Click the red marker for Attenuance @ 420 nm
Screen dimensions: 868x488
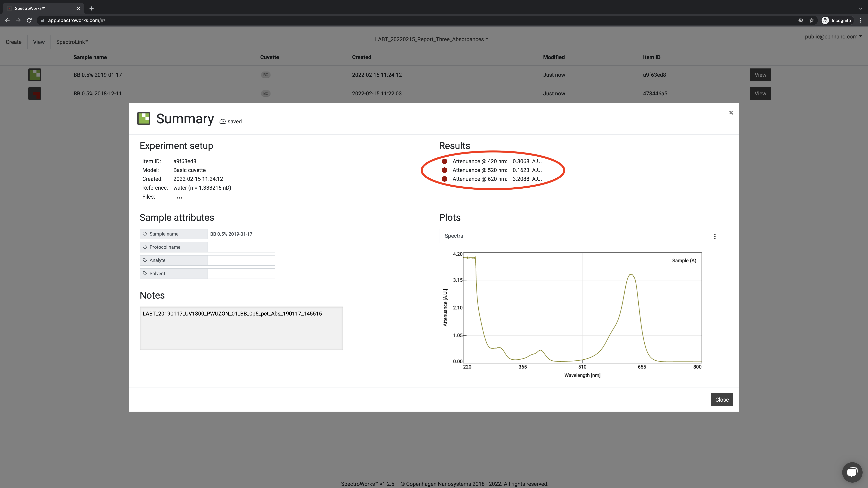(445, 161)
